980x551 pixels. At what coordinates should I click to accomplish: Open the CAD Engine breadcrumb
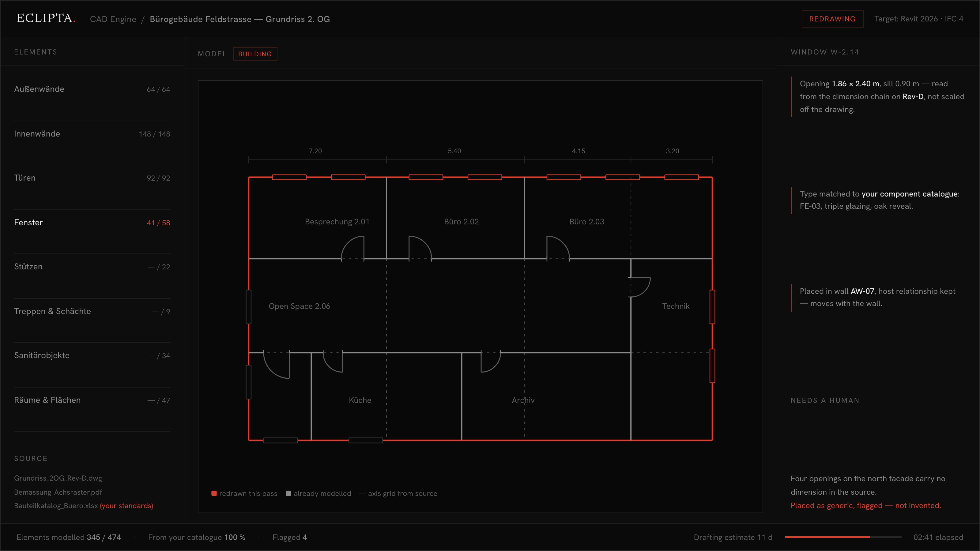113,19
